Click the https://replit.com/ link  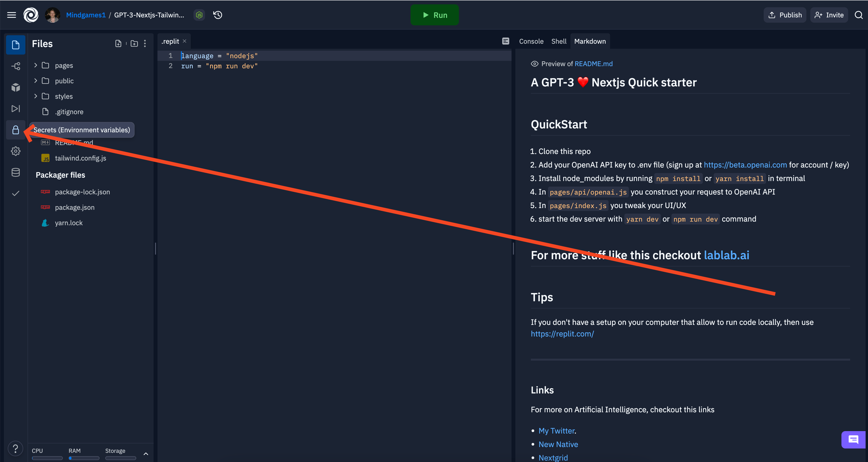(562, 333)
